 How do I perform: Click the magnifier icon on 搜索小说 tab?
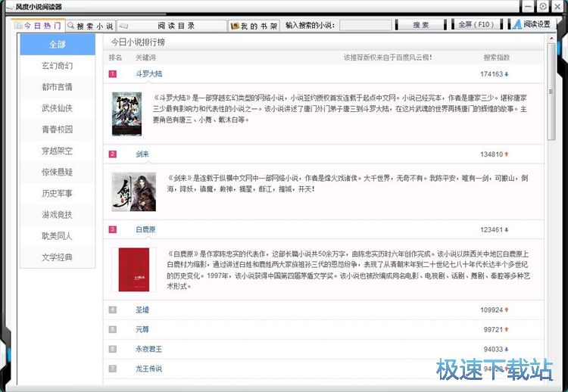point(71,25)
